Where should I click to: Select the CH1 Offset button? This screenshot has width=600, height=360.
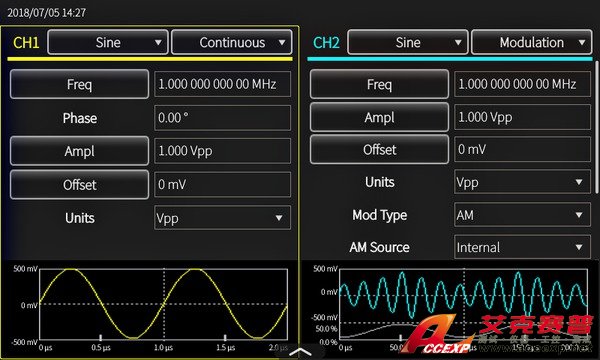(79, 185)
